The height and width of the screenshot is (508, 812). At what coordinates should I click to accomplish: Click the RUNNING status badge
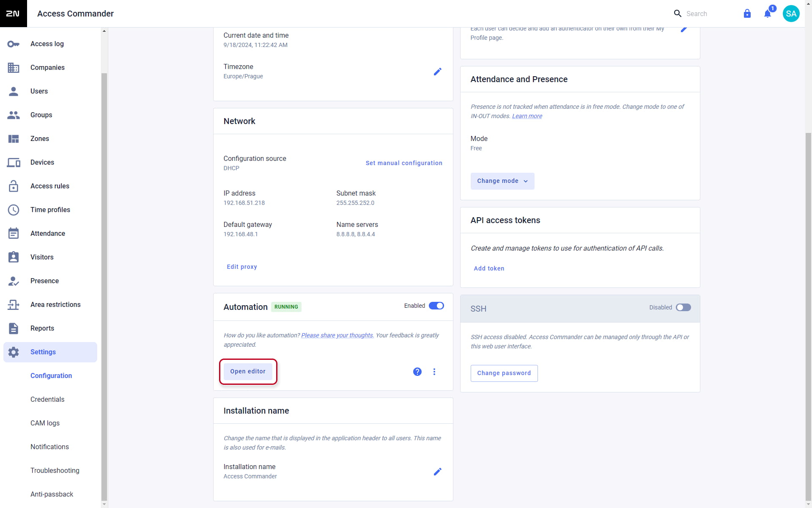pos(286,307)
